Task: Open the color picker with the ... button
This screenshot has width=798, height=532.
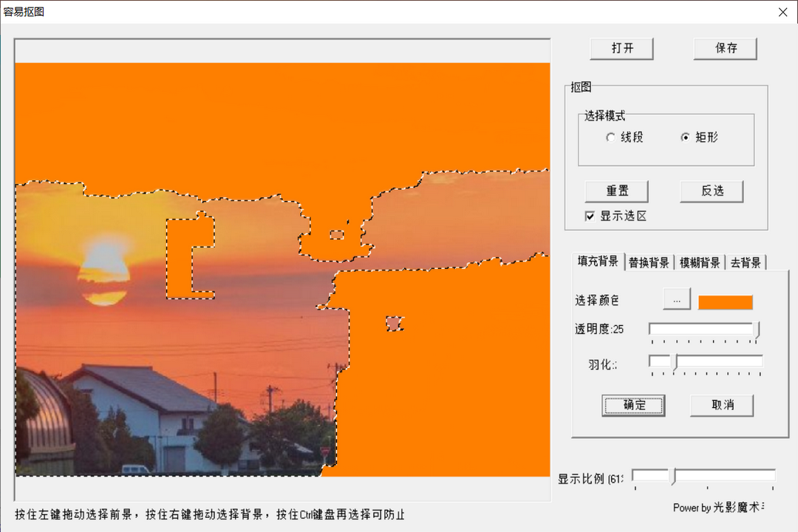Action: pyautogui.click(x=676, y=299)
